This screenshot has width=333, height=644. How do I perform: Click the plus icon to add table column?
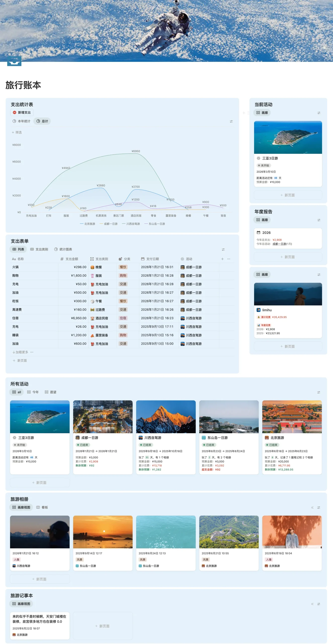tap(222, 259)
